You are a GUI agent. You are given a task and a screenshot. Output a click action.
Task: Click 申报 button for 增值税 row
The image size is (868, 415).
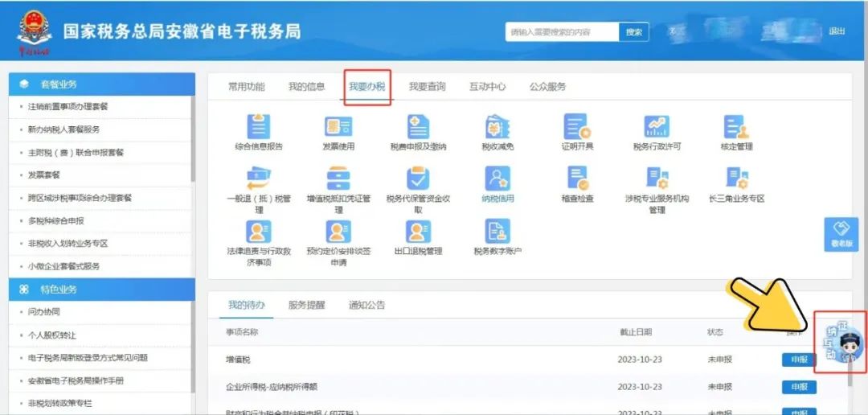798,360
